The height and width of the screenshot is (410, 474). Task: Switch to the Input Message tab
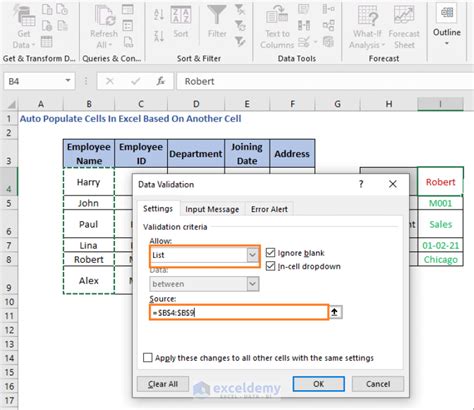[x=212, y=209]
